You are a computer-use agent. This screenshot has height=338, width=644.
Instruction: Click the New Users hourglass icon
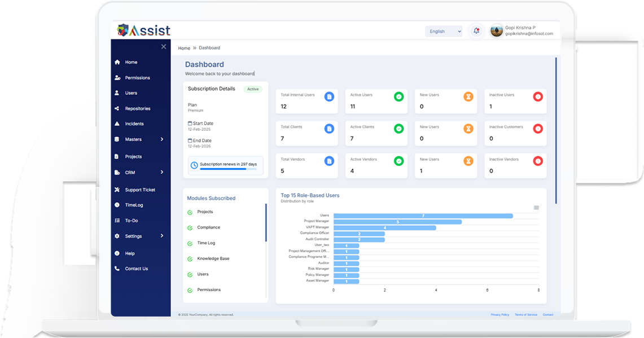click(x=468, y=97)
